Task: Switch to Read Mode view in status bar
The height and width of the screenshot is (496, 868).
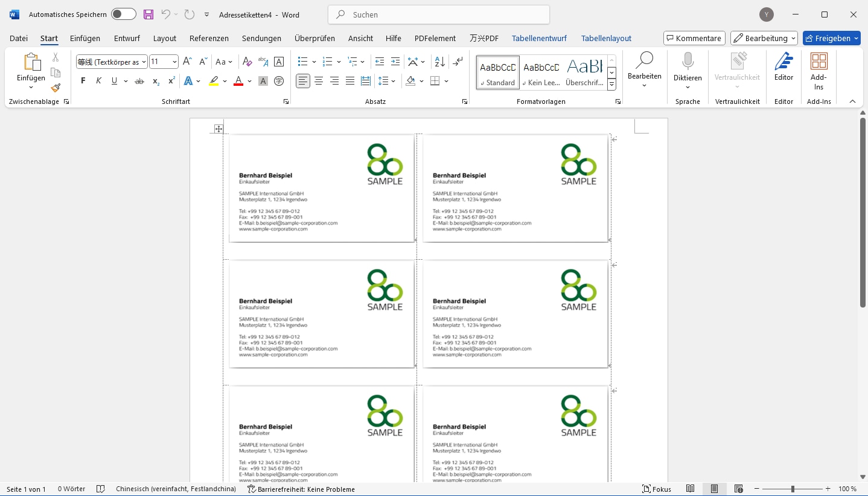Action: point(691,489)
